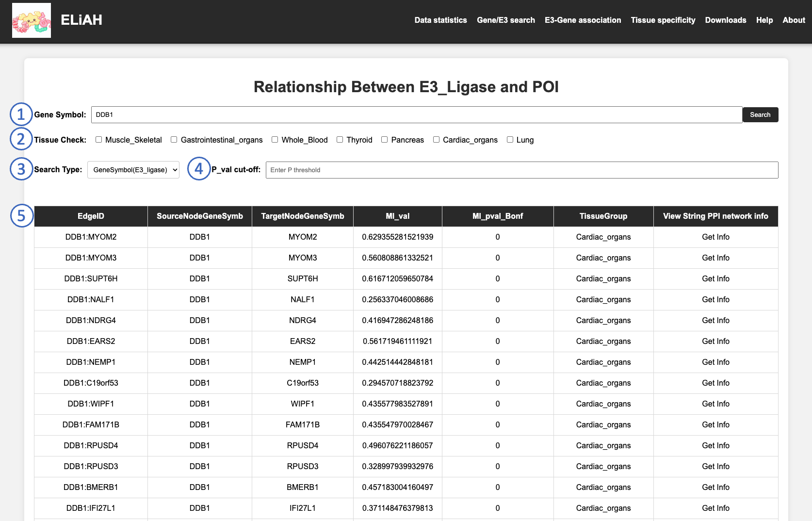
Task: Click the EARS2 target gene cell
Action: (303, 342)
